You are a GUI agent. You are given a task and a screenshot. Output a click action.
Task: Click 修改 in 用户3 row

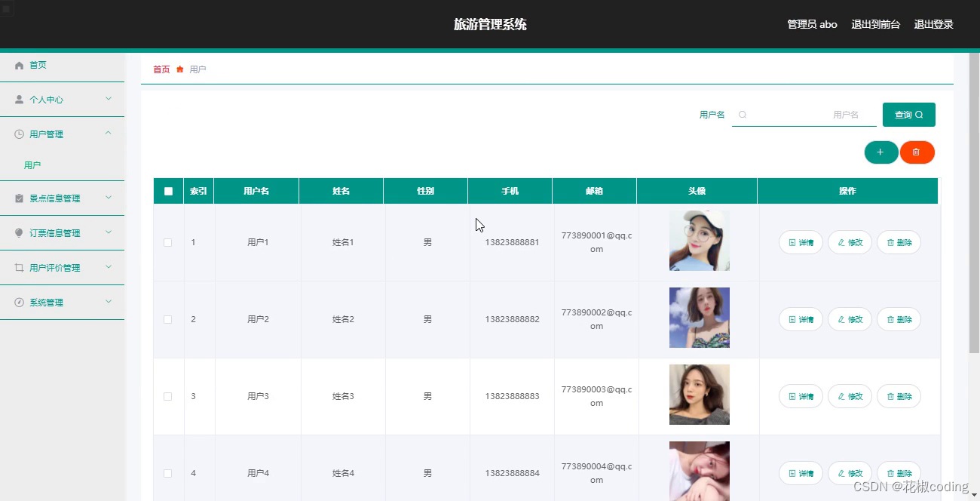coord(850,397)
